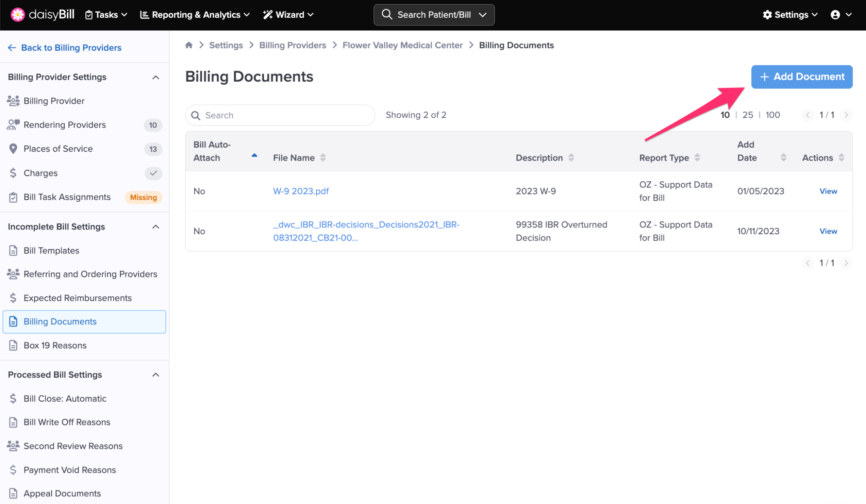Click the back arrow to Billing Providers
Image resolution: width=866 pixels, height=504 pixels.
click(x=12, y=48)
